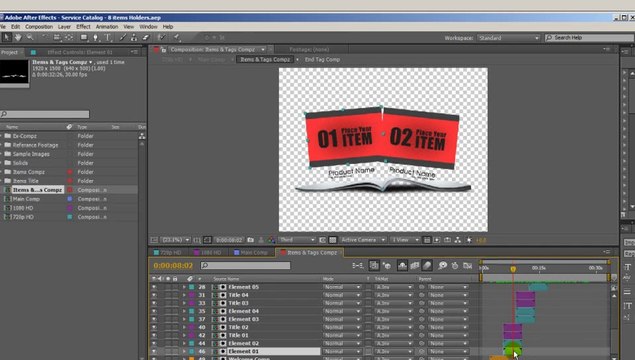This screenshot has width=635, height=360.
Task: Click the reset exposure icon in viewer
Action: click(469, 240)
